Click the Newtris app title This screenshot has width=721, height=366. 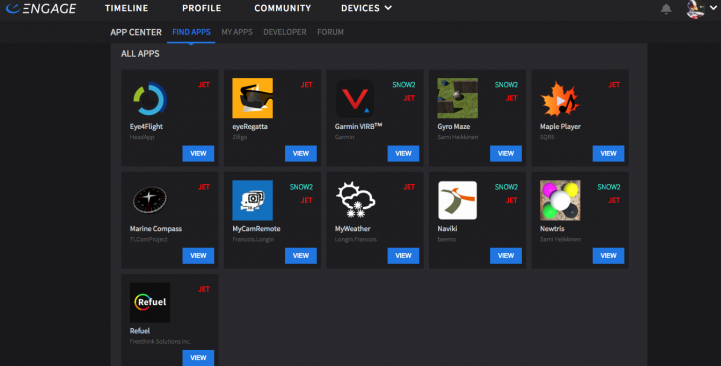click(x=552, y=229)
